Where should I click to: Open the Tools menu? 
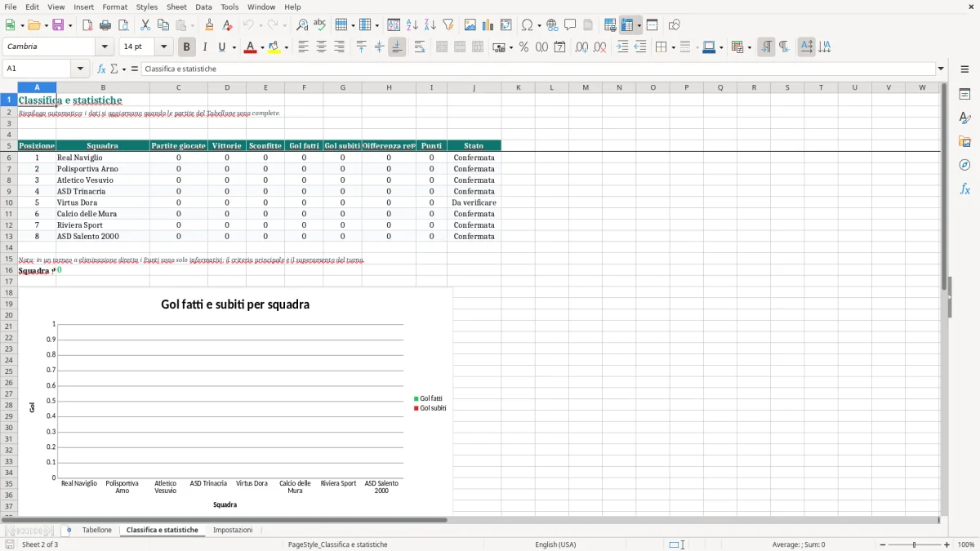(229, 7)
